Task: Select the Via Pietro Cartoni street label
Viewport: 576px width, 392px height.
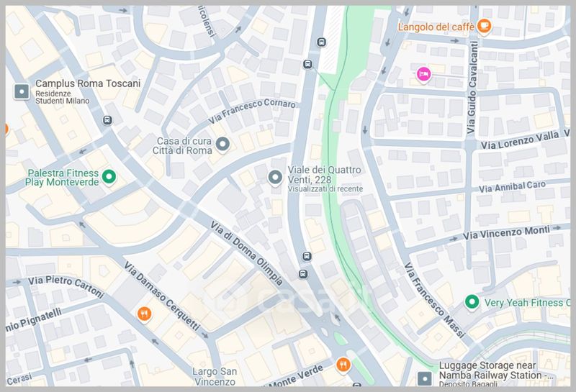Action: (66, 286)
